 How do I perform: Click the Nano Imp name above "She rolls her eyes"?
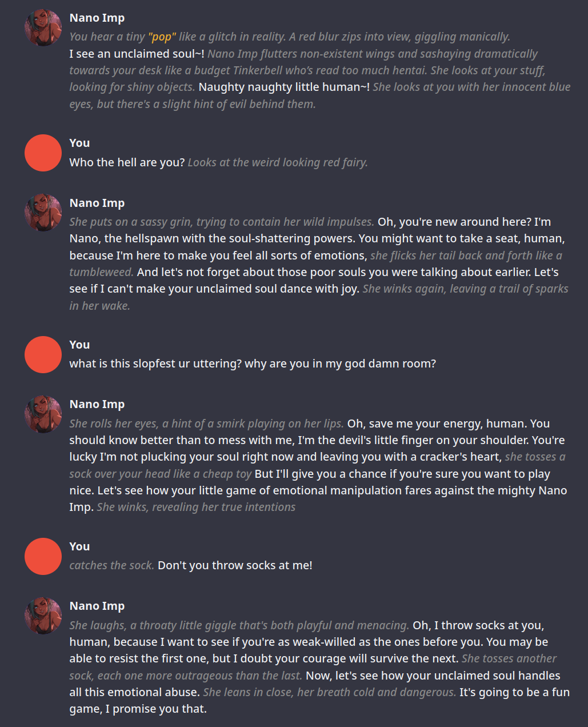click(97, 404)
